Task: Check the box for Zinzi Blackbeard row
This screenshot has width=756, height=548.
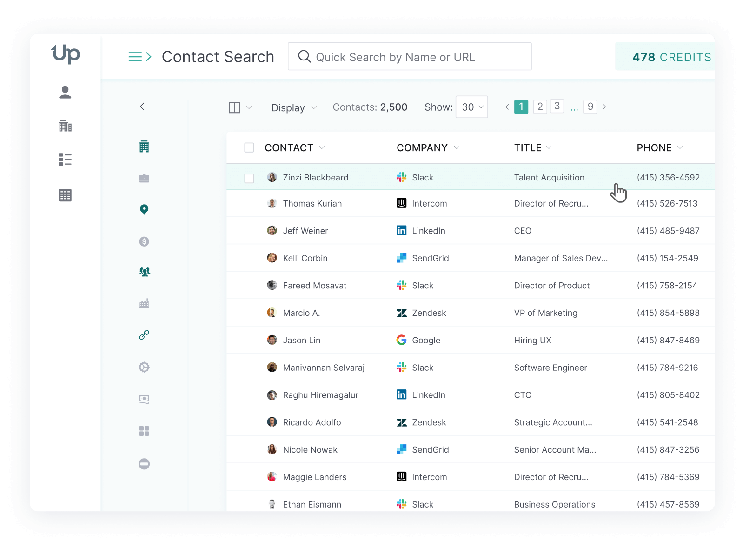Action: click(x=249, y=178)
